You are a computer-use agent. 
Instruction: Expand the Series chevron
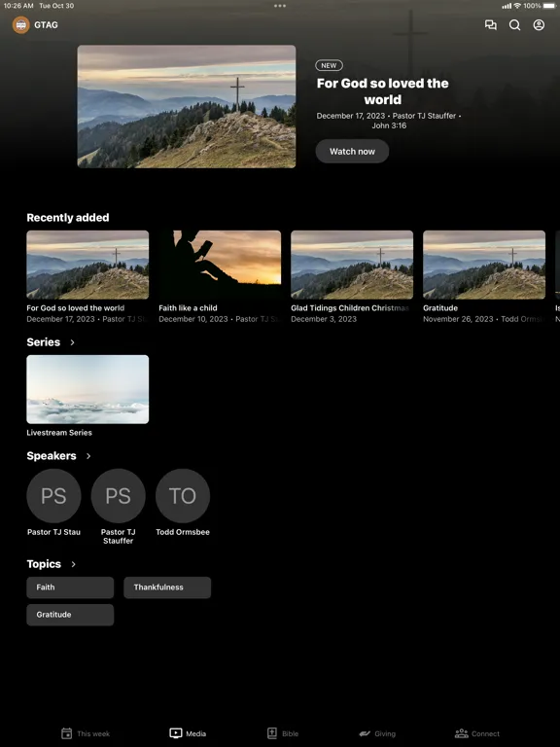pyautogui.click(x=72, y=342)
